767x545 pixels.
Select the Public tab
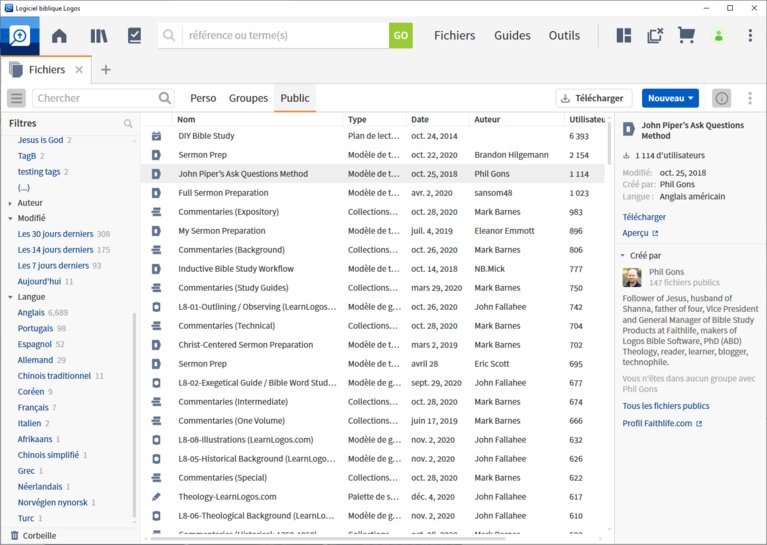pyautogui.click(x=294, y=98)
